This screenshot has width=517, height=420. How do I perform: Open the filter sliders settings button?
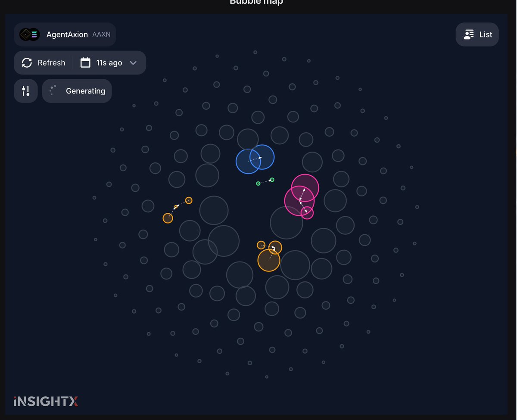click(x=26, y=91)
